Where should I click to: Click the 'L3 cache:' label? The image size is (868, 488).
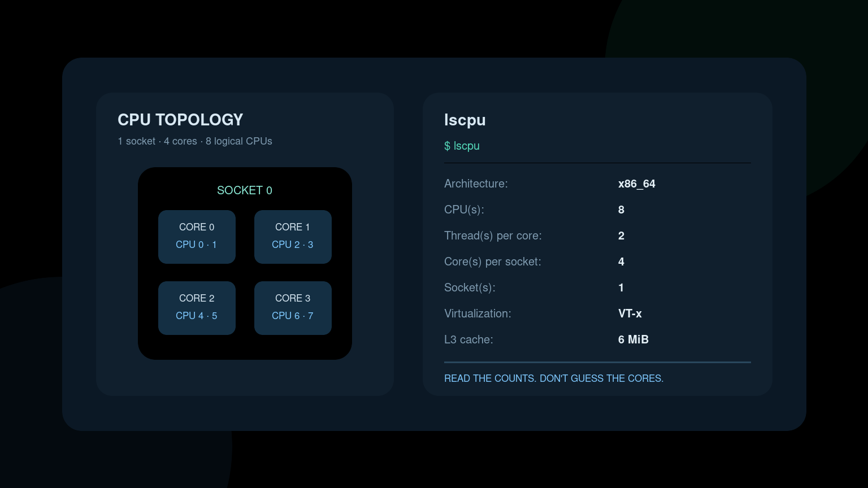pos(468,339)
